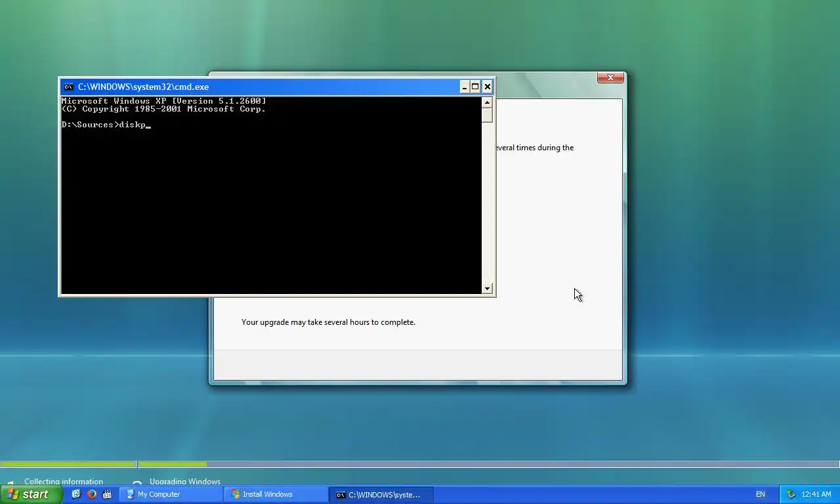This screenshot has width=840, height=504.
Task: Click the 'Collecting information' step label
Action: [64, 482]
